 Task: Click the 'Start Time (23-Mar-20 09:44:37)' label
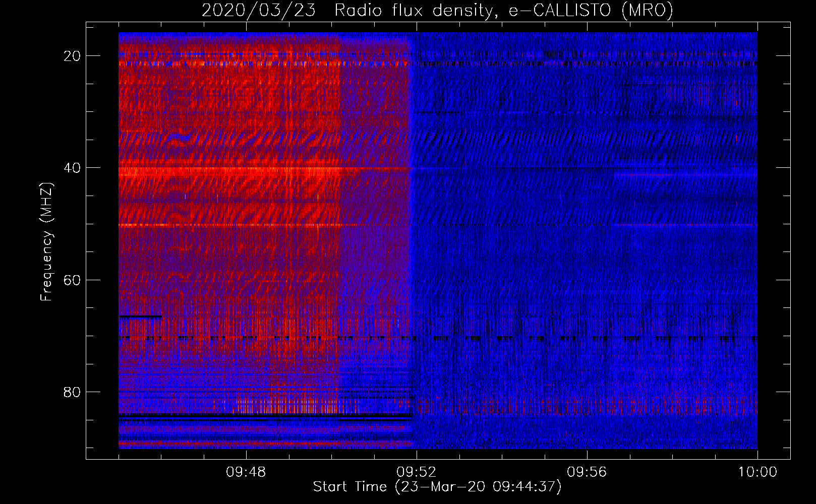pyautogui.click(x=437, y=487)
